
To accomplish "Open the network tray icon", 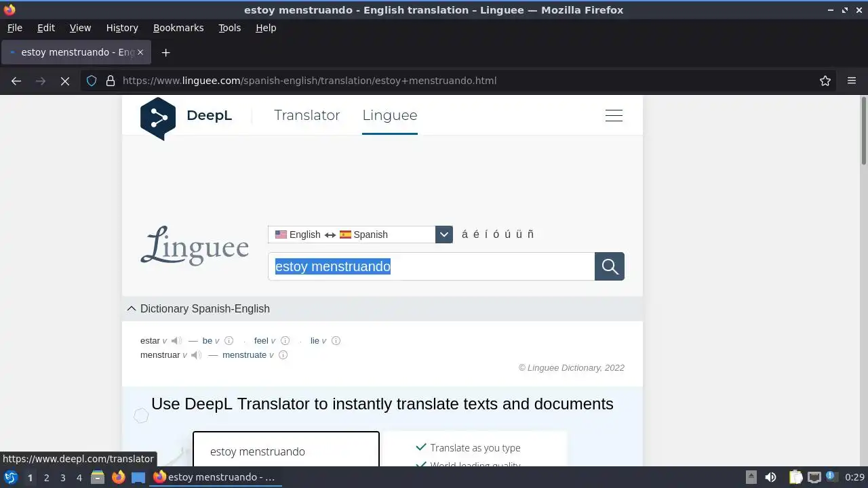I will tap(814, 477).
